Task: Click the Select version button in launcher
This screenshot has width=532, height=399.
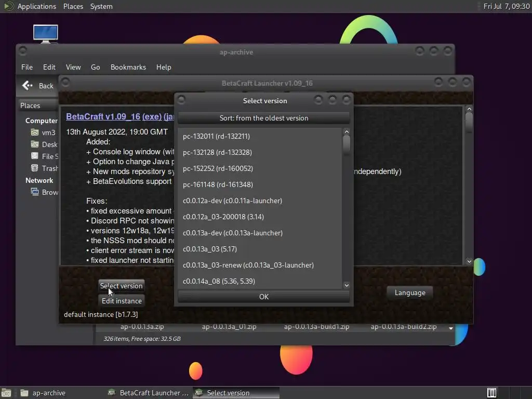Action: [x=122, y=286]
